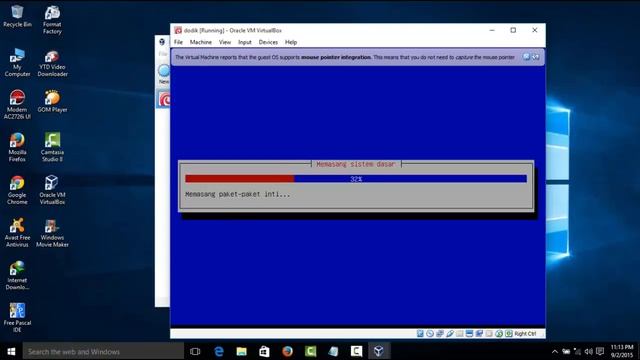Select the Oracle VM VirtualBox desktop icon
Screen dimensions: 640x360
52,190
